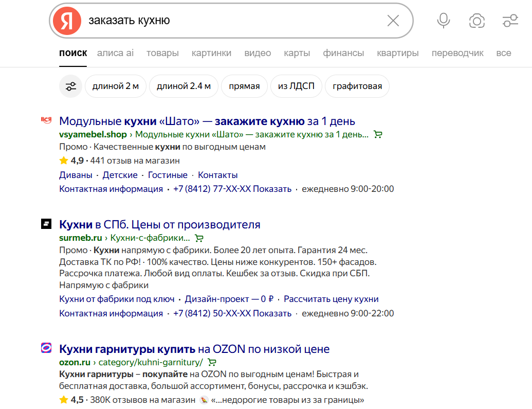Open search settings sliders icon at top right
This screenshot has width=532, height=409.
coord(510,21)
